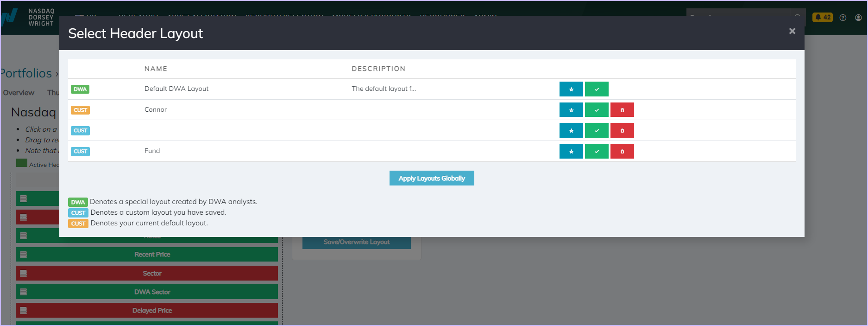Open notifications bell showing 42
This screenshot has height=326, width=868.
click(x=823, y=17)
